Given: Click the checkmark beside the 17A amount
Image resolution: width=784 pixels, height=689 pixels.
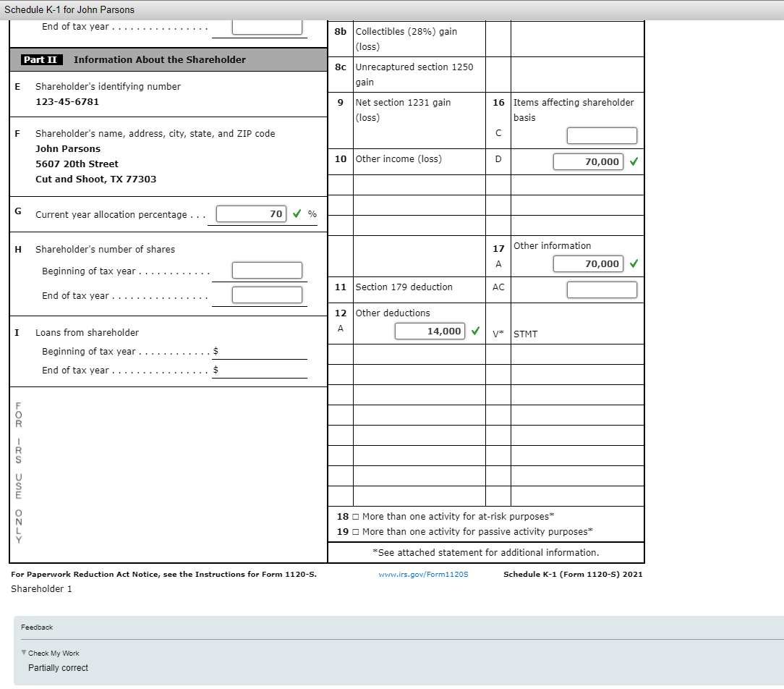Looking at the screenshot, I should (634, 264).
